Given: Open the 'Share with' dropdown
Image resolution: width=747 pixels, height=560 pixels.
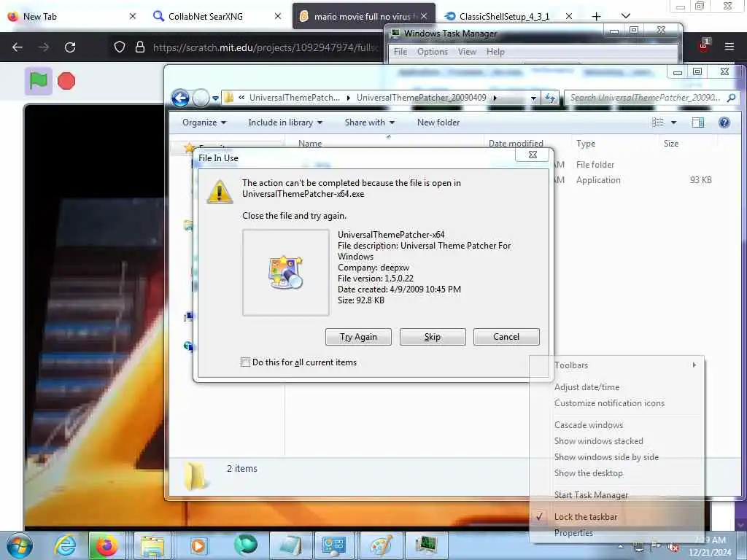Looking at the screenshot, I should (x=369, y=122).
